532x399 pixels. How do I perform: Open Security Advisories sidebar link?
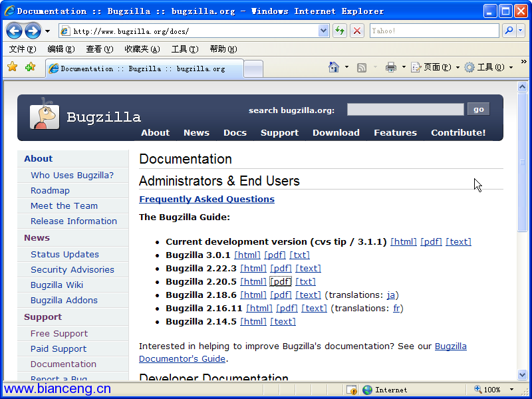pos(72,270)
